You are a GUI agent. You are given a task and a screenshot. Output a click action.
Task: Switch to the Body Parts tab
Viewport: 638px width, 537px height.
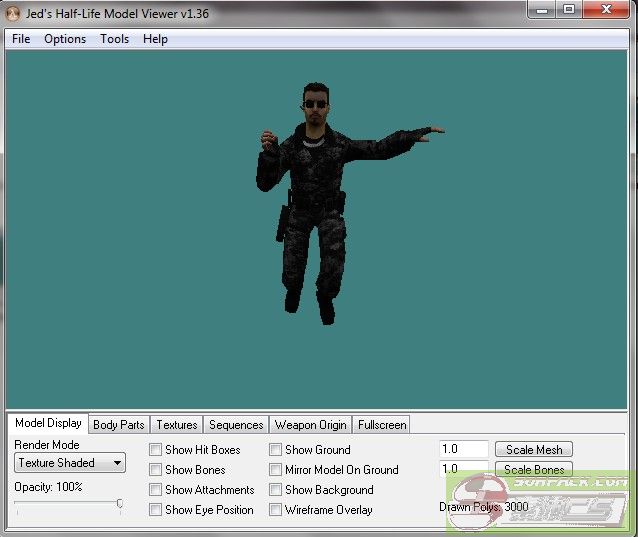click(119, 425)
